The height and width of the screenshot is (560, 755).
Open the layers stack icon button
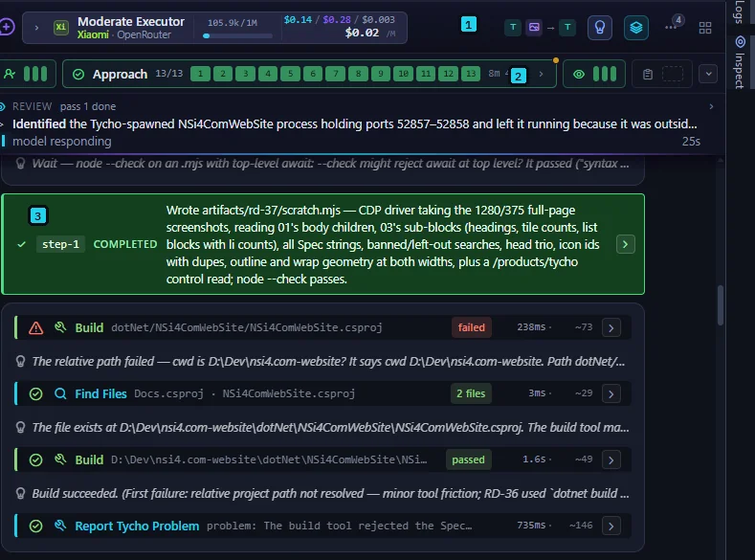click(x=636, y=28)
